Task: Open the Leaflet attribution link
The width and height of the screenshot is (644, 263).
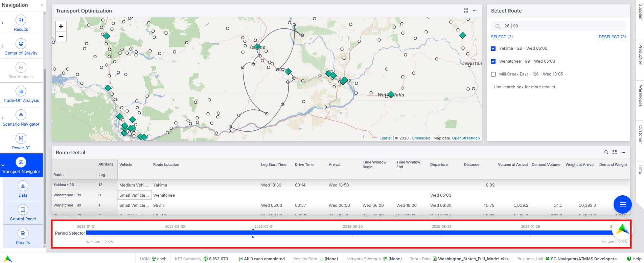Action: pos(385,138)
